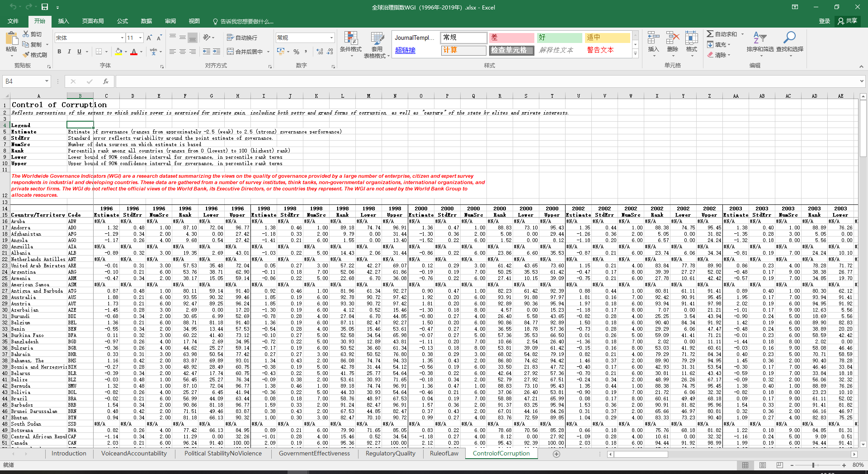Expand the formula bar
The width and height of the screenshot is (868, 474).
[x=862, y=81]
